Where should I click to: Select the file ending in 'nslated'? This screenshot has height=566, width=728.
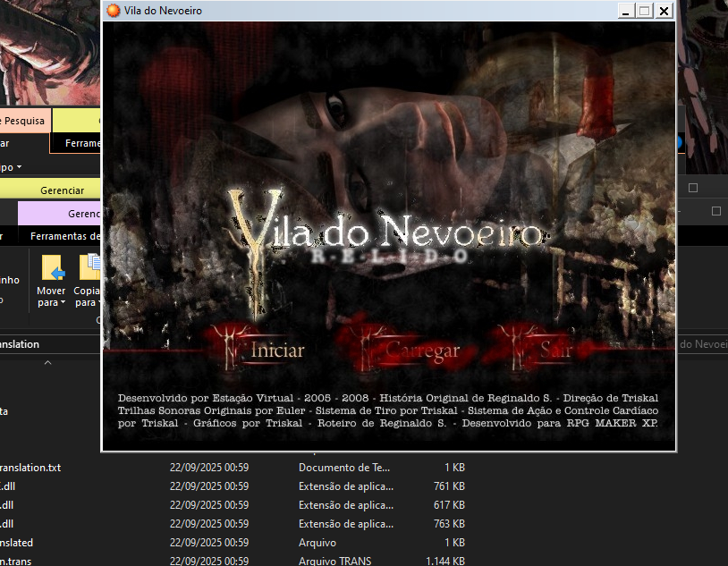233,543
